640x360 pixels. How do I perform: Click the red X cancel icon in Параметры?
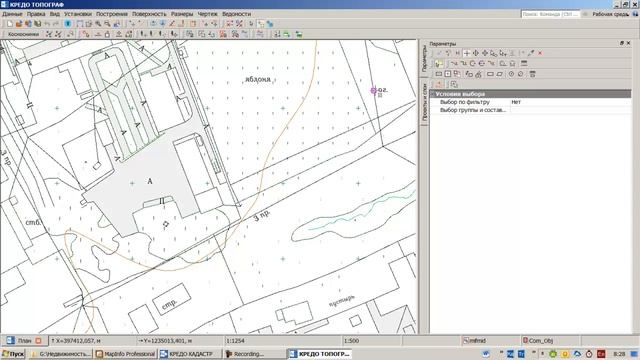(540, 53)
